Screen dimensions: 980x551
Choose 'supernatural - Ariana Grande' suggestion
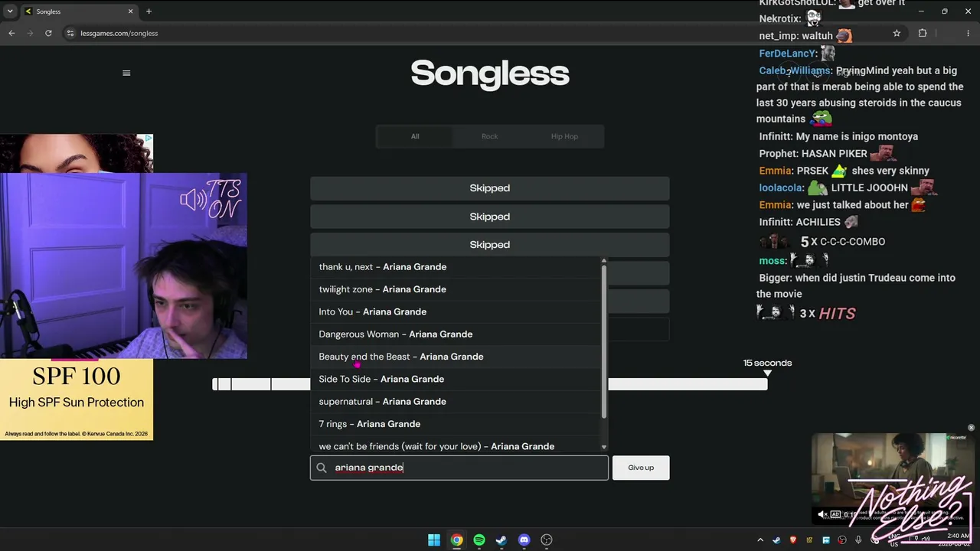(456, 402)
